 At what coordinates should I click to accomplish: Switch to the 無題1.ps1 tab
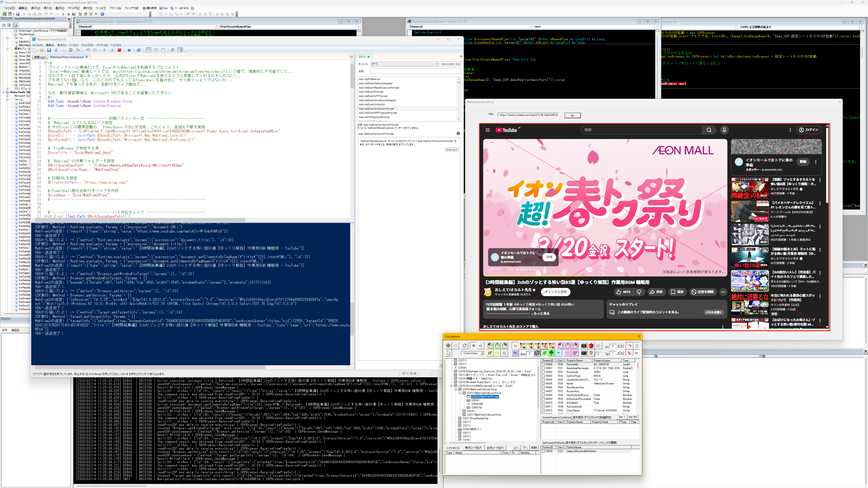point(40,57)
